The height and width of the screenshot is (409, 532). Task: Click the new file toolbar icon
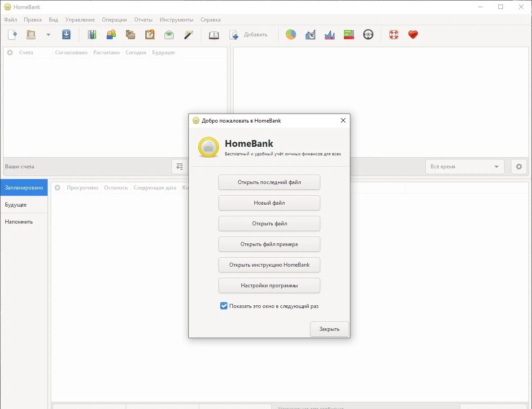click(x=12, y=35)
